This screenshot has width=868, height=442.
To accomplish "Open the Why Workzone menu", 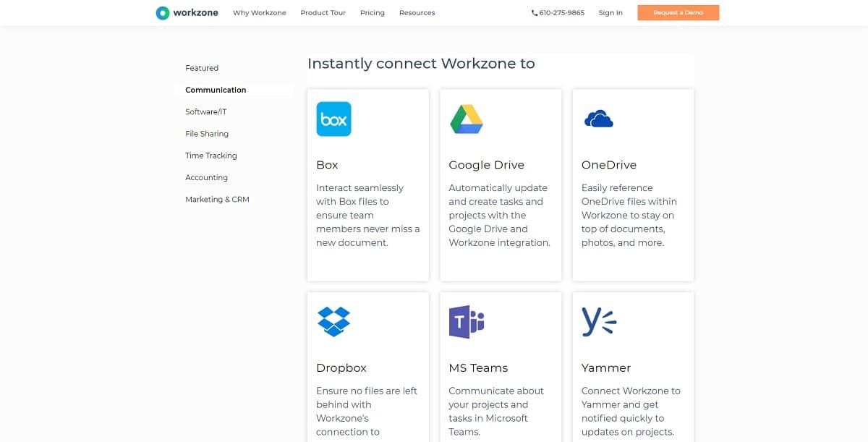I will pyautogui.click(x=260, y=12).
